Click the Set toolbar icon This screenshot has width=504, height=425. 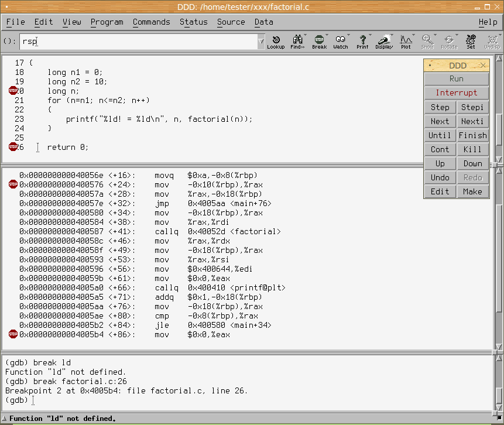[471, 42]
